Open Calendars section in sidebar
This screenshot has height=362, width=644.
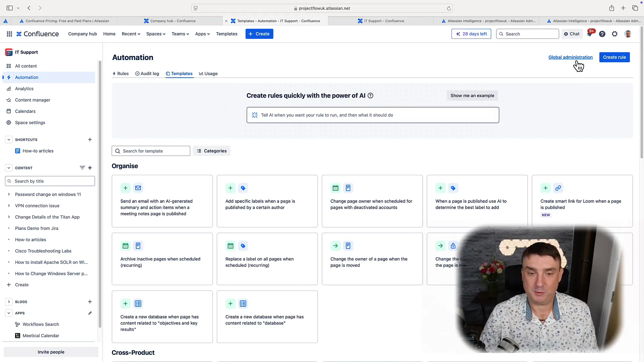(25, 111)
